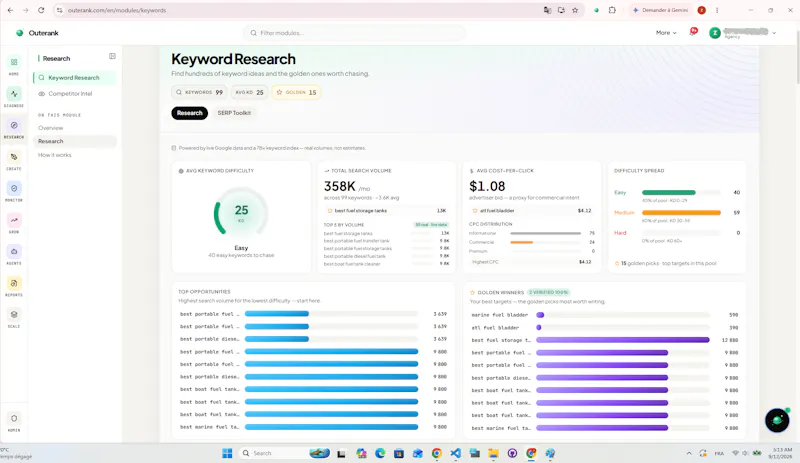Click the Outerank logo

[x=37, y=33]
